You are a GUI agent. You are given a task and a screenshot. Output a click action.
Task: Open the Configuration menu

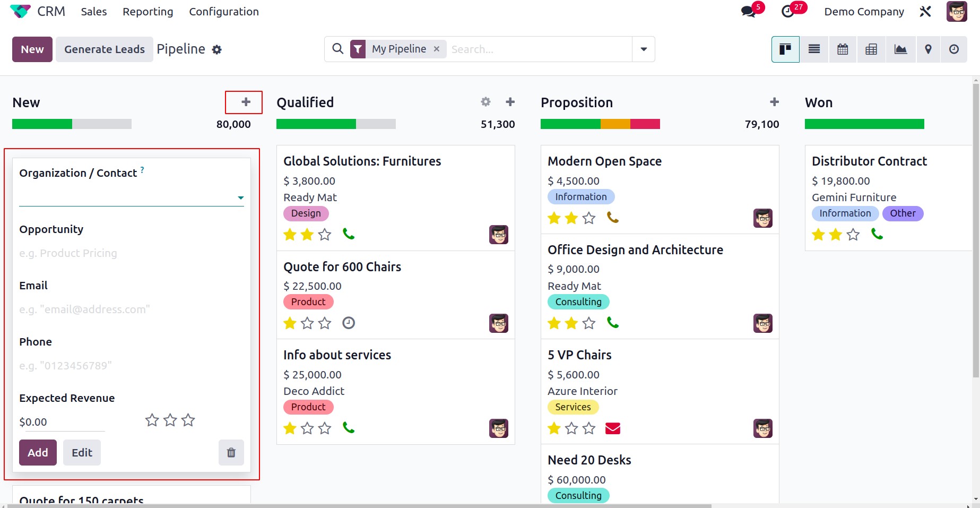224,12
